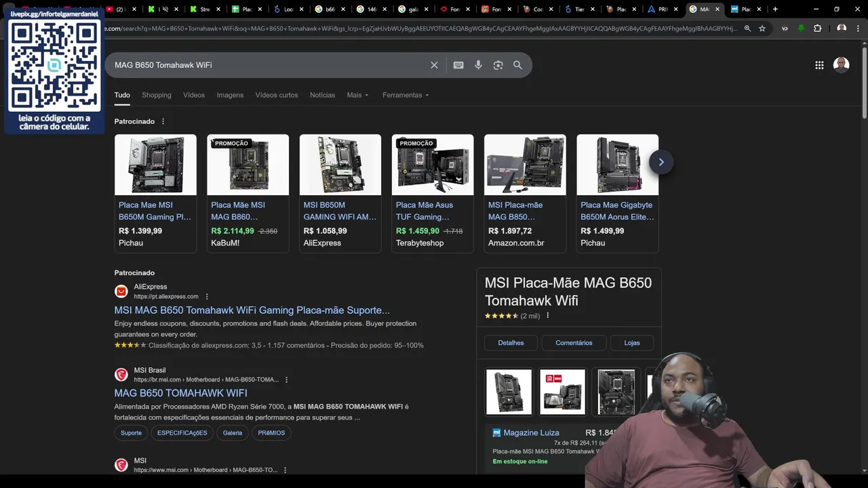Click the PRÊMIOS chip

(271, 433)
